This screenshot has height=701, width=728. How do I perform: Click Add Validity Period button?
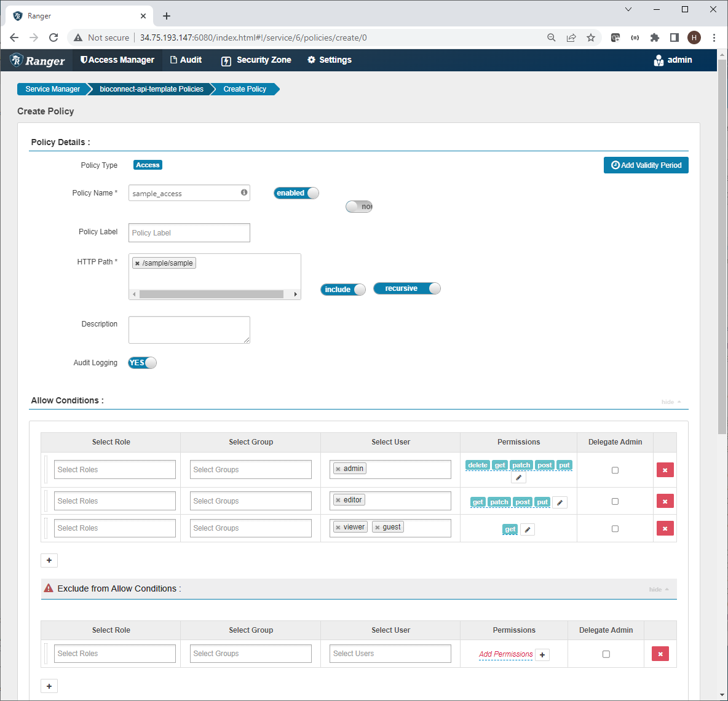pos(646,165)
